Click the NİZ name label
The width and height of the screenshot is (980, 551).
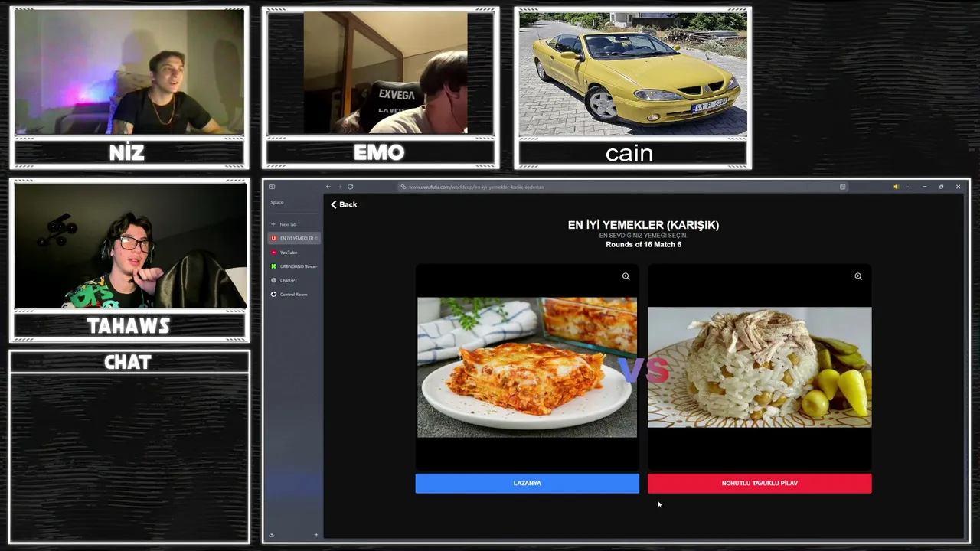[127, 153]
